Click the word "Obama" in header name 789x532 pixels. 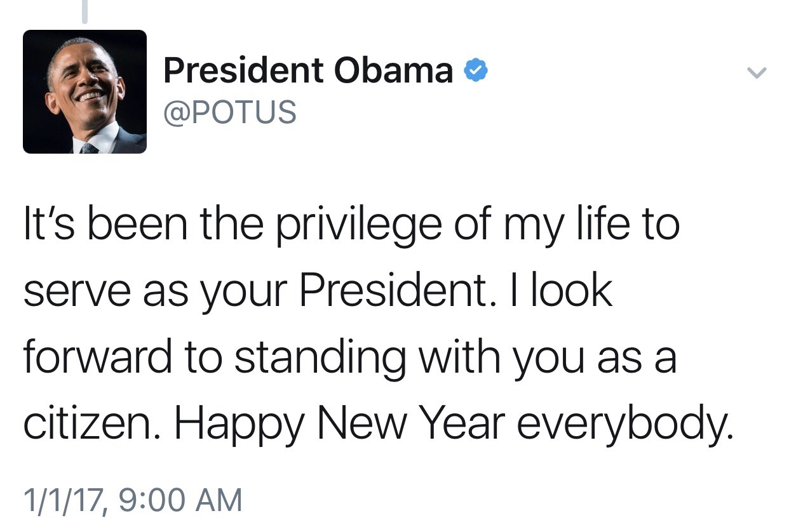pos(393,70)
